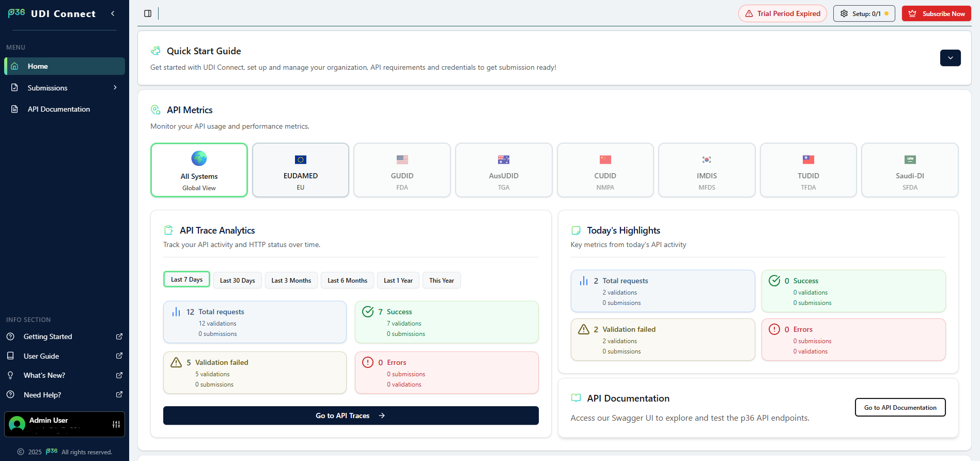Click warning triangle beside 5 Validation failed
The image size is (980, 461).
click(176, 362)
